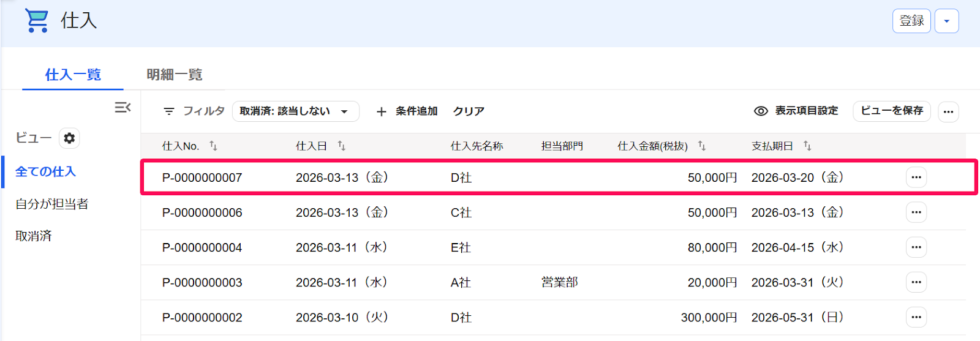Add a condition with the plus icon
The image size is (980, 341).
381,111
